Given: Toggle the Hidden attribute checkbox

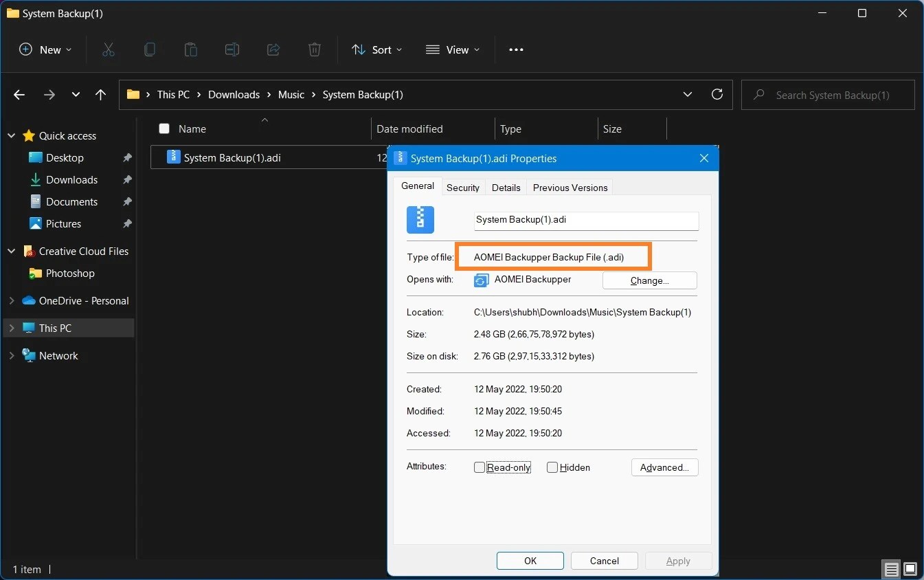Looking at the screenshot, I should (x=552, y=467).
